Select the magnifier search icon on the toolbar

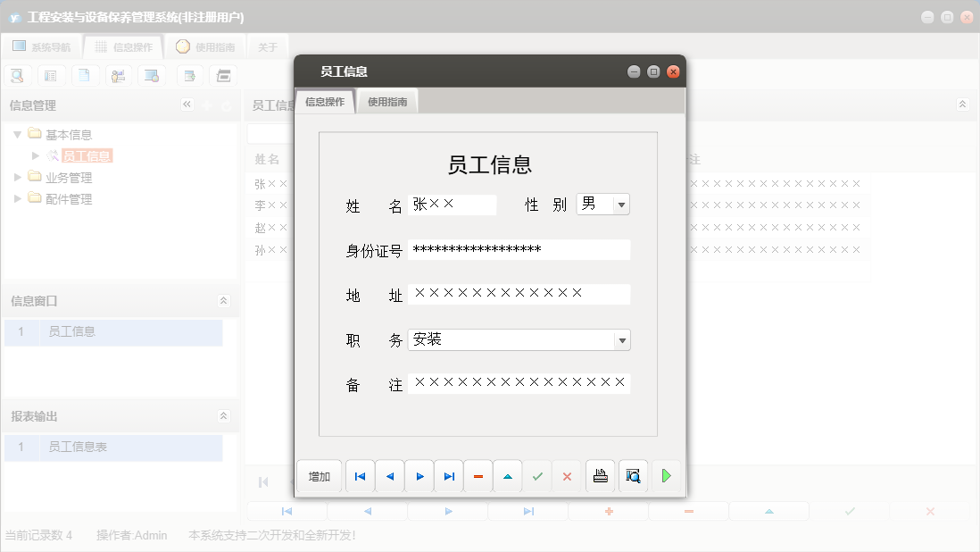(x=17, y=75)
